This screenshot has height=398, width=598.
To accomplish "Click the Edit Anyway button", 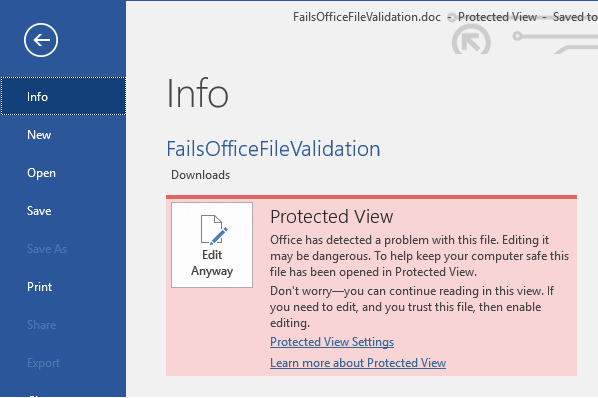I will pyautogui.click(x=212, y=245).
